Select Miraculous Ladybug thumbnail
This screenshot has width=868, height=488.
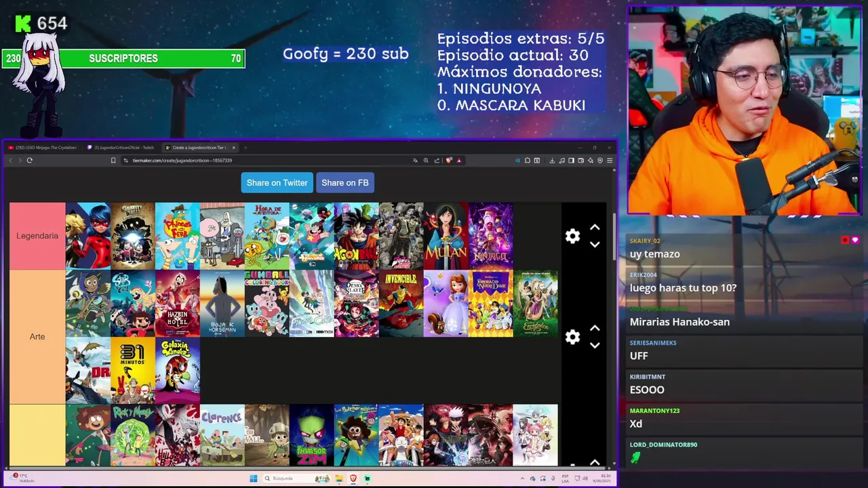point(88,236)
